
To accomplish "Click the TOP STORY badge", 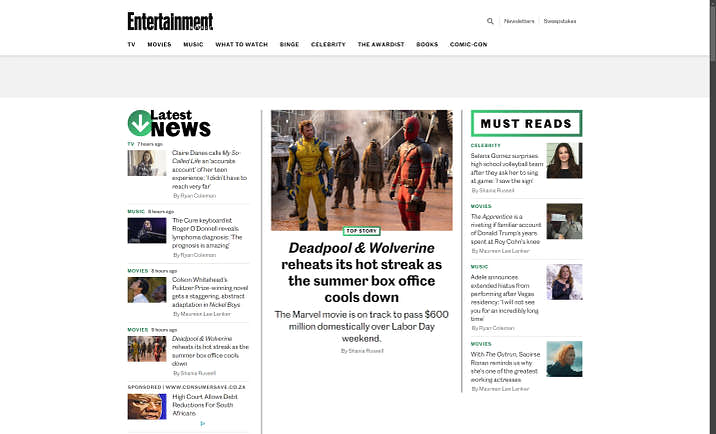I will coord(362,231).
